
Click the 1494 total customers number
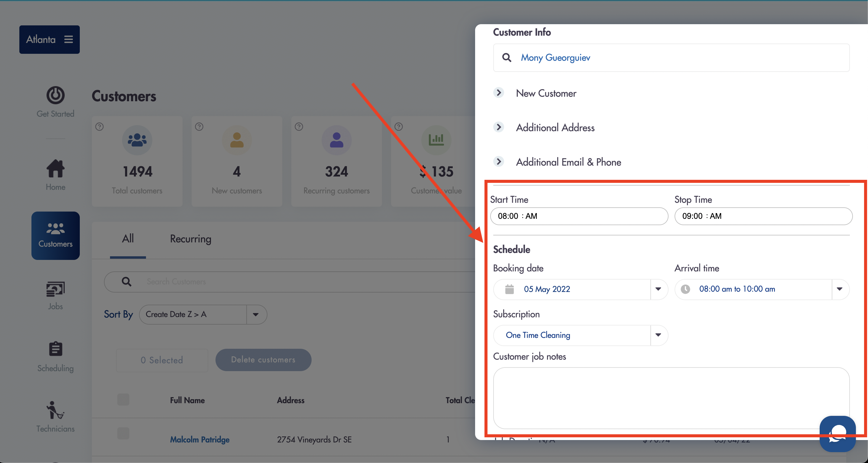pos(138,172)
